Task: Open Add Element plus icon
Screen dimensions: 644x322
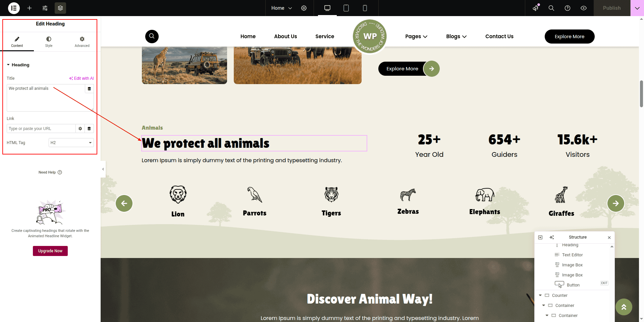Action: [30, 8]
